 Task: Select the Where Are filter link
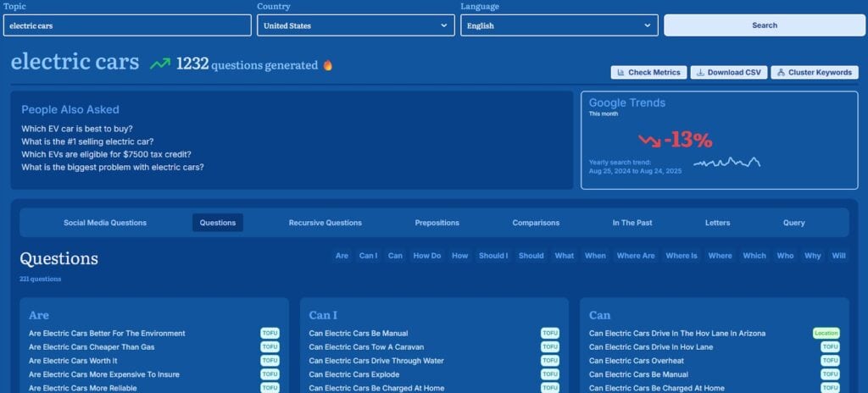636,256
